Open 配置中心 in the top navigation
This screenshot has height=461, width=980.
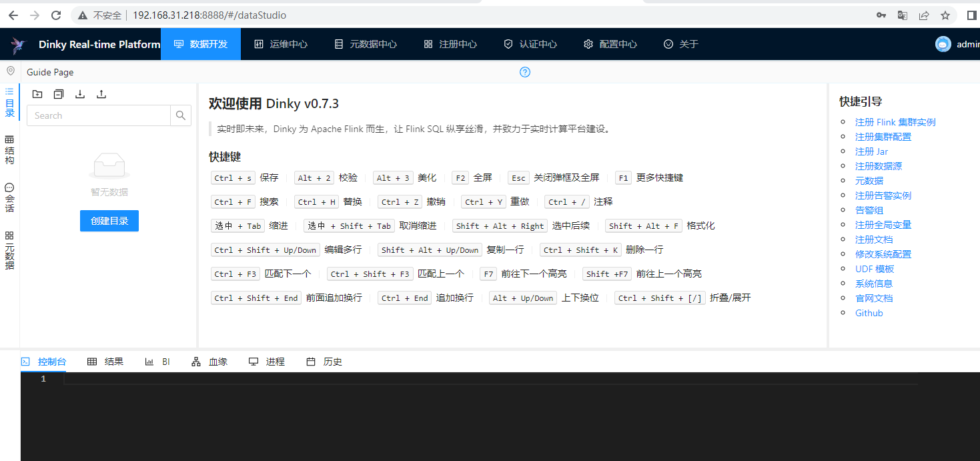point(610,44)
